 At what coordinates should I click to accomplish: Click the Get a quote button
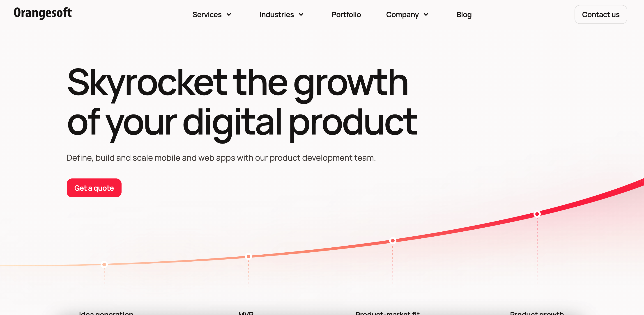(x=94, y=188)
